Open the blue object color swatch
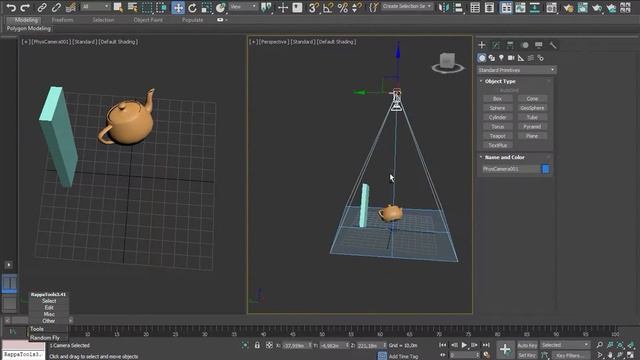This screenshot has height=360, width=640. (x=546, y=169)
